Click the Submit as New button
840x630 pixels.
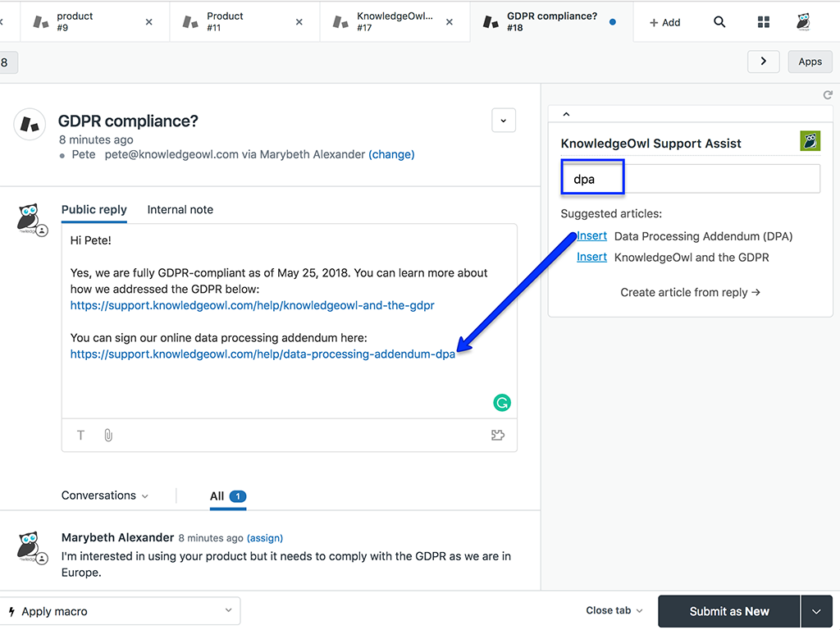click(x=728, y=612)
